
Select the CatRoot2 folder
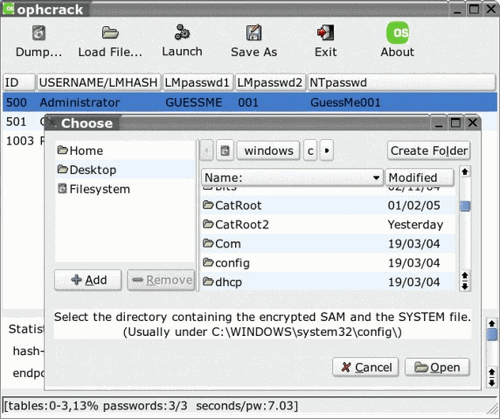(x=328, y=225)
